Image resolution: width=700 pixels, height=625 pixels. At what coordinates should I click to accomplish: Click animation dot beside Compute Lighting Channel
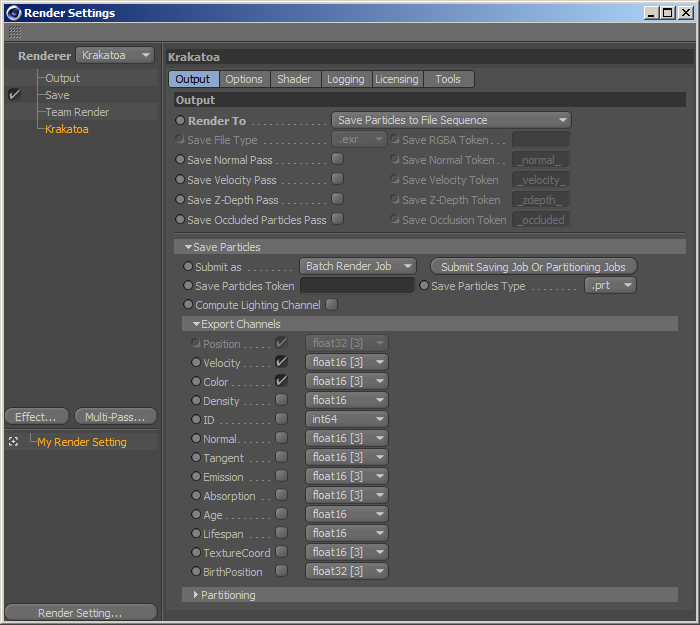[188, 304]
